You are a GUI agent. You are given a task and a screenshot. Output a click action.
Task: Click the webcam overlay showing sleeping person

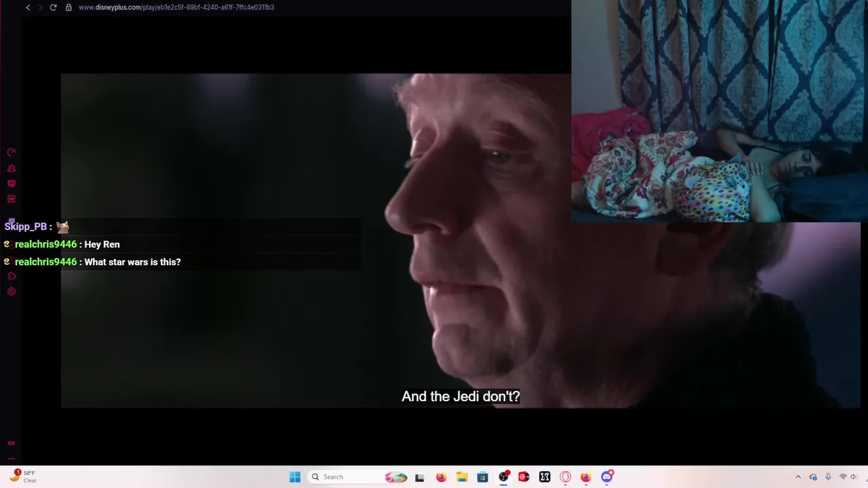(719, 111)
